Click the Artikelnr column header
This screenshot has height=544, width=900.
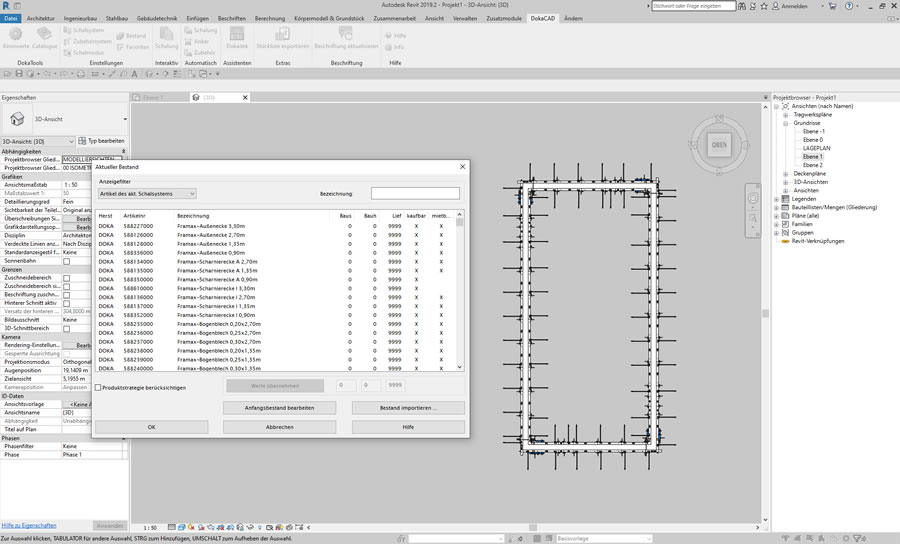134,216
